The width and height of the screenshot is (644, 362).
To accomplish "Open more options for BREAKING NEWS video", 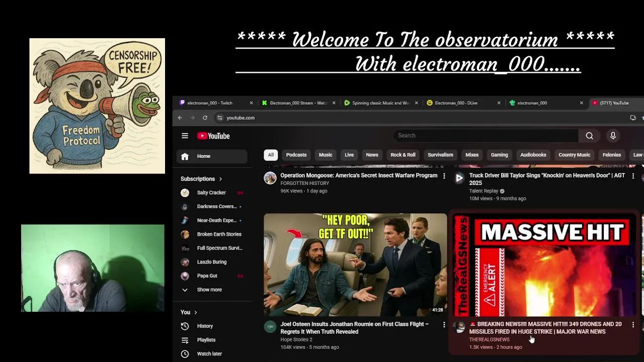I will 633,325.
